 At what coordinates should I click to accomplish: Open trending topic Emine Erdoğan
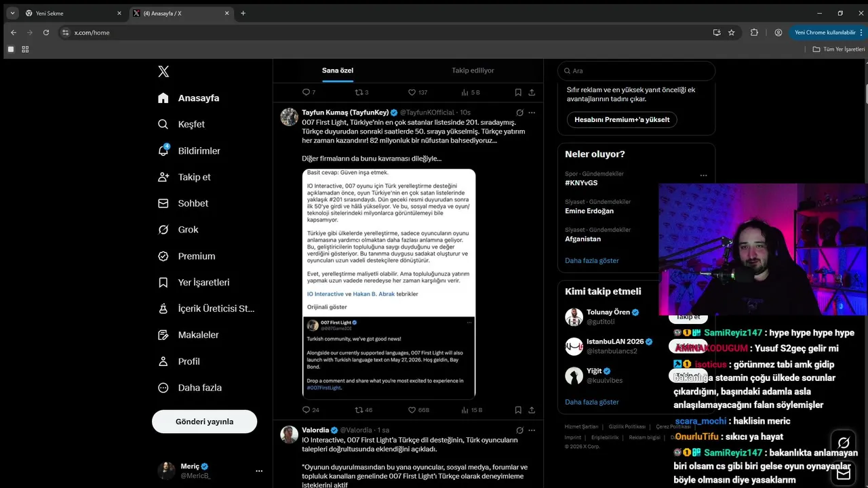(589, 211)
